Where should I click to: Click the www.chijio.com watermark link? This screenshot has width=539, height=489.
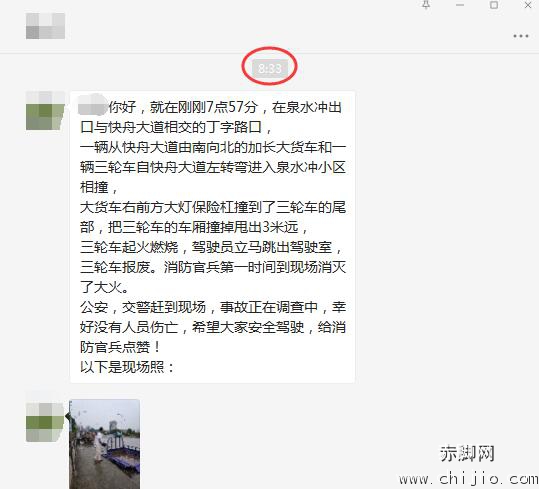pos(469,479)
